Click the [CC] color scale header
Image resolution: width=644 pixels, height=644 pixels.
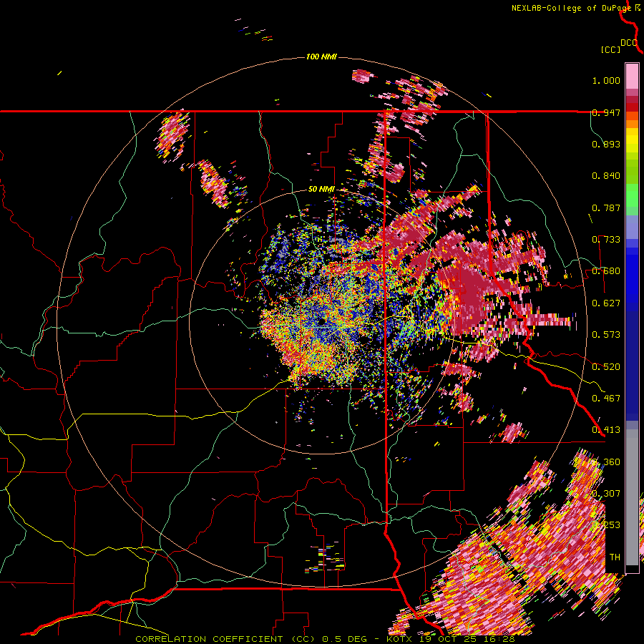(x=610, y=49)
